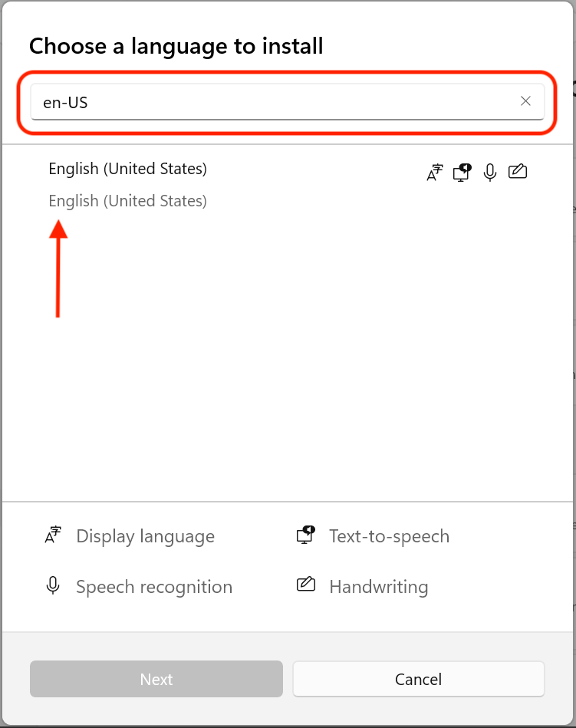Screen dimensions: 576x728
Task: Click the Speech recognition microphone icon for English
Action: point(489,172)
